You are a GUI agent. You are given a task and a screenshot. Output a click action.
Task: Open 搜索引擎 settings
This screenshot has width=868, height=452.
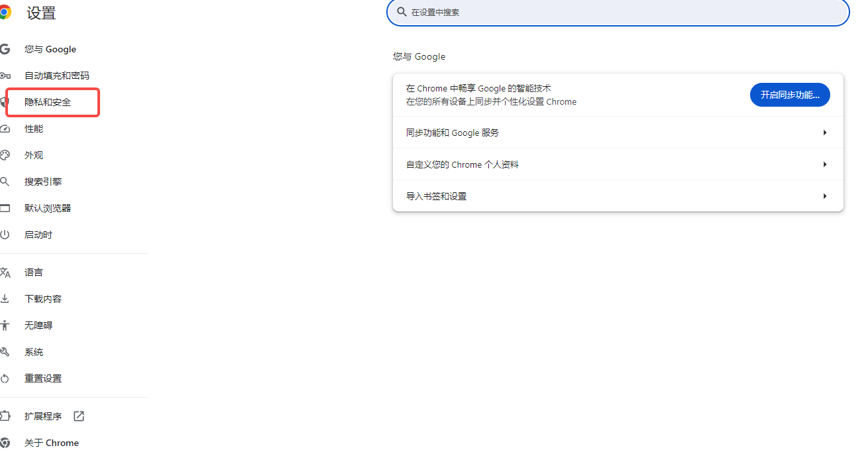point(43,182)
